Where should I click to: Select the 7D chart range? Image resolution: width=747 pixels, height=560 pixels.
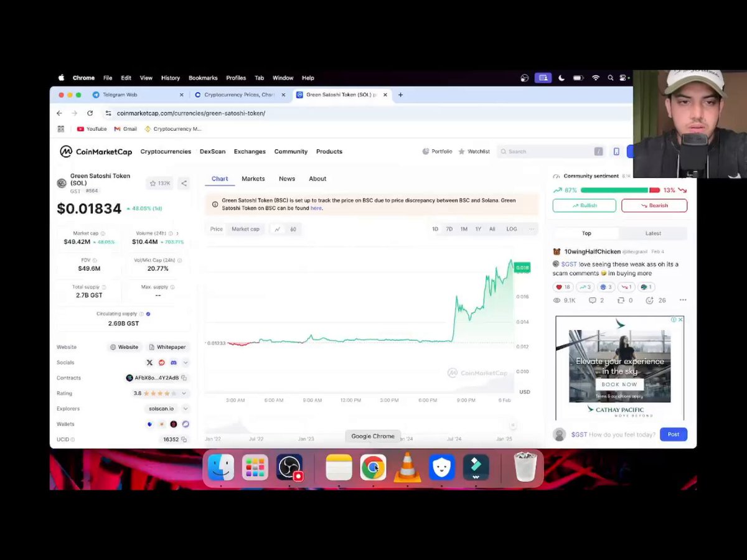(x=449, y=229)
